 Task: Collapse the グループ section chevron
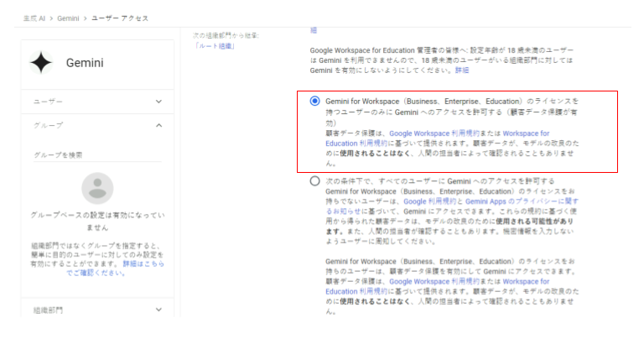pyautogui.click(x=159, y=125)
